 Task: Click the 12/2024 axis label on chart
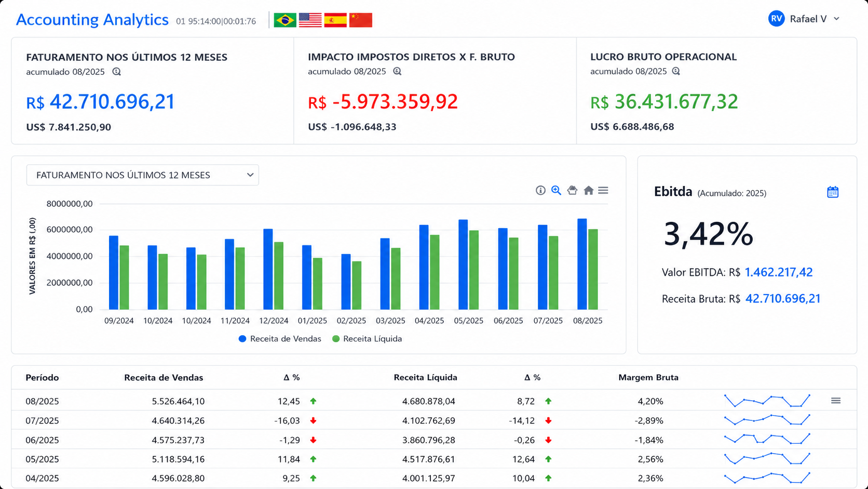pos(274,321)
